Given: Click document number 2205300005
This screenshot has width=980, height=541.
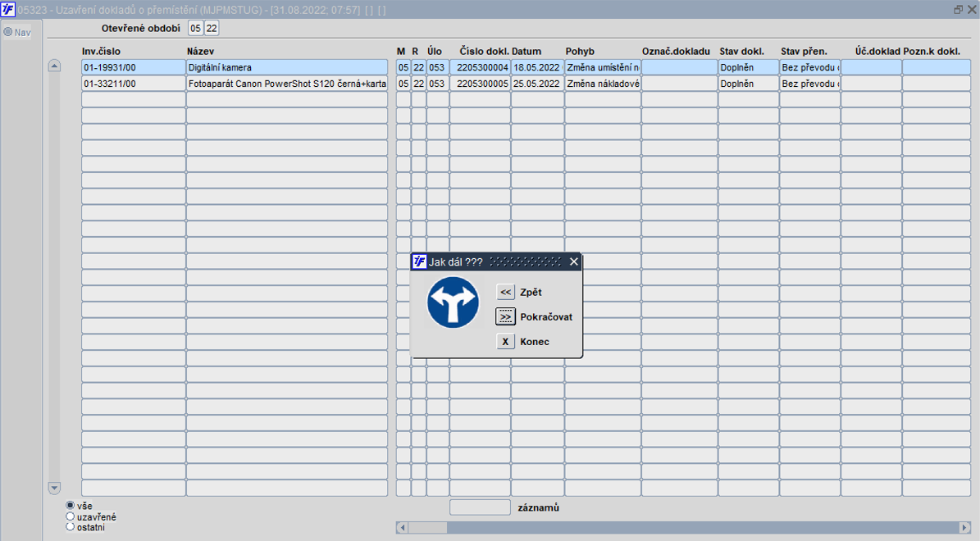Looking at the screenshot, I should point(480,84).
